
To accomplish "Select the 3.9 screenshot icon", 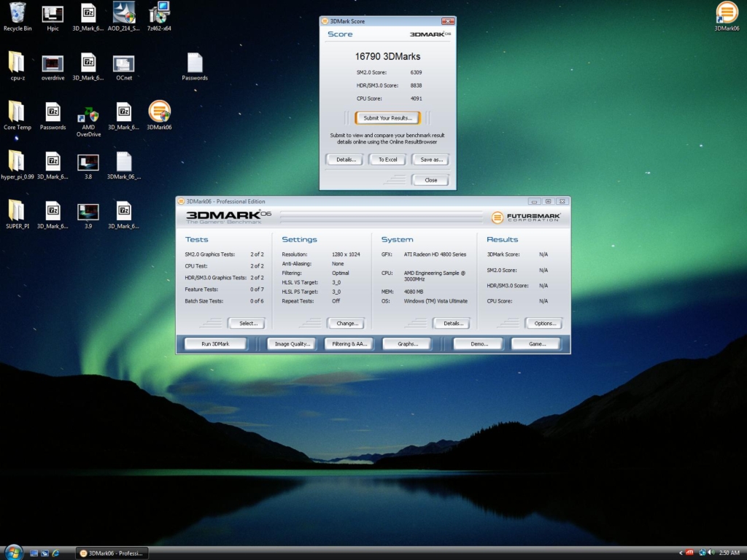I will 88,216.
